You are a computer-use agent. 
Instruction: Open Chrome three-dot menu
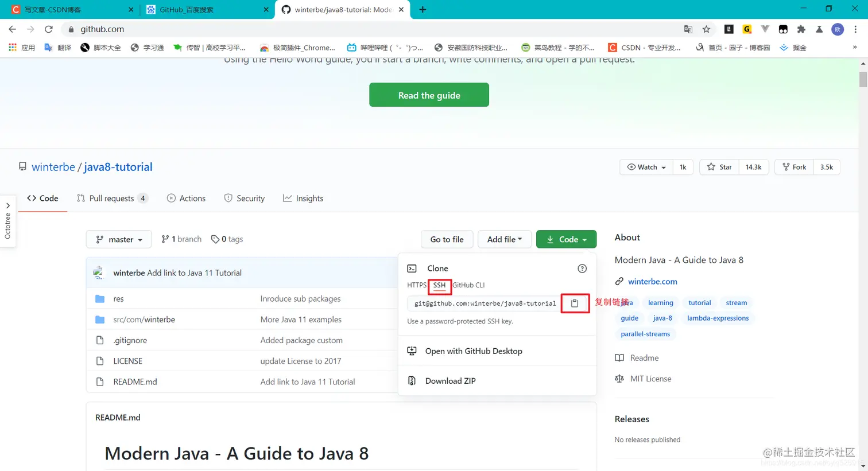(x=855, y=29)
